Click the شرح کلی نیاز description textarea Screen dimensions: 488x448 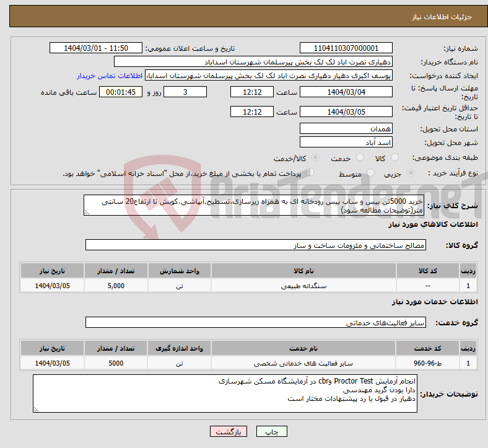pos(254,205)
